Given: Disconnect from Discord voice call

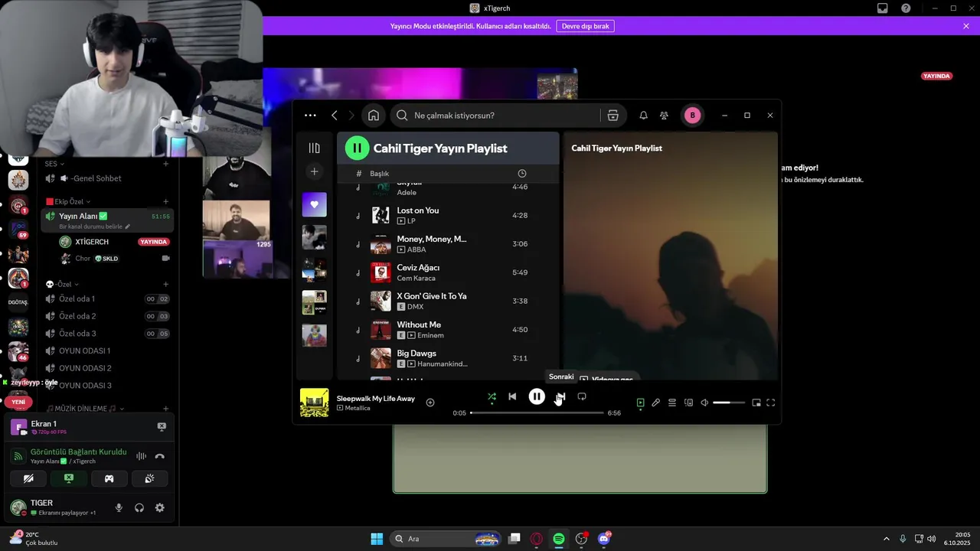Looking at the screenshot, I should point(159,456).
